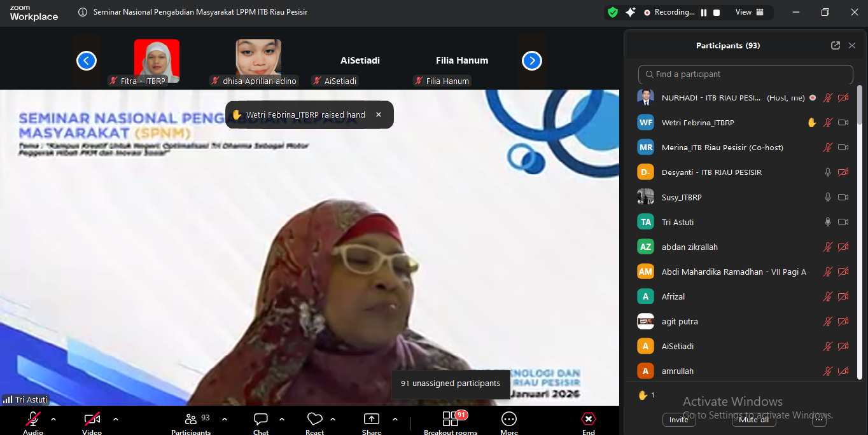Expand the video settings caret
The width and height of the screenshot is (868, 435).
(116, 419)
